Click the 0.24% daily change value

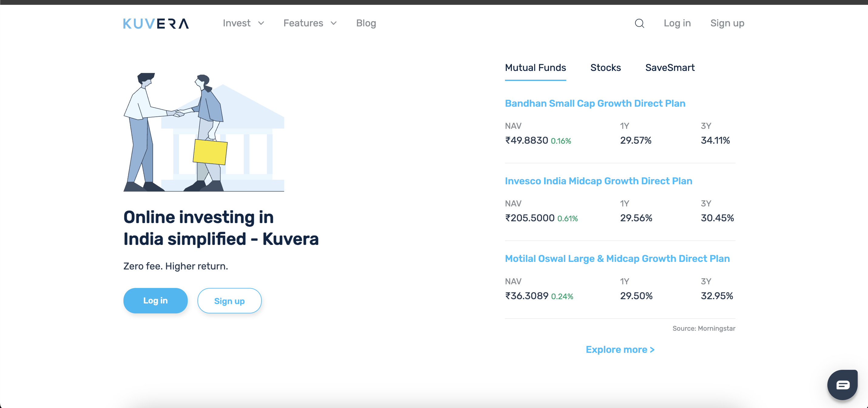(562, 296)
